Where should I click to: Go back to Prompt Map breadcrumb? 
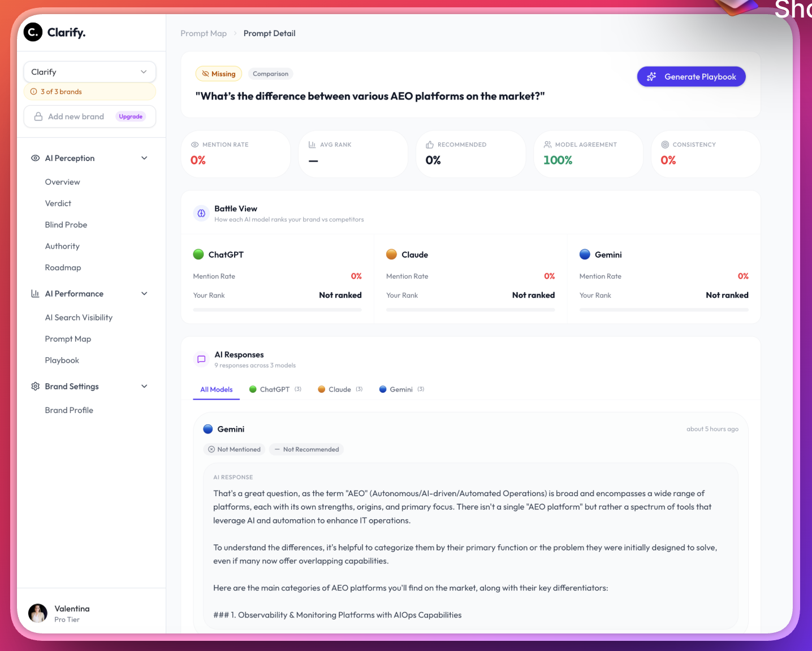click(204, 33)
